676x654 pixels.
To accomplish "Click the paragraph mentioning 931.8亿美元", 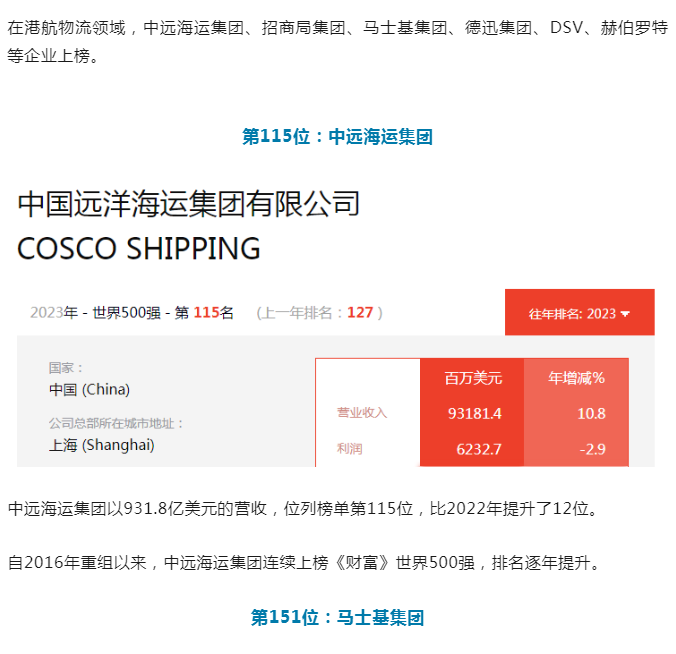I will click(x=304, y=509).
